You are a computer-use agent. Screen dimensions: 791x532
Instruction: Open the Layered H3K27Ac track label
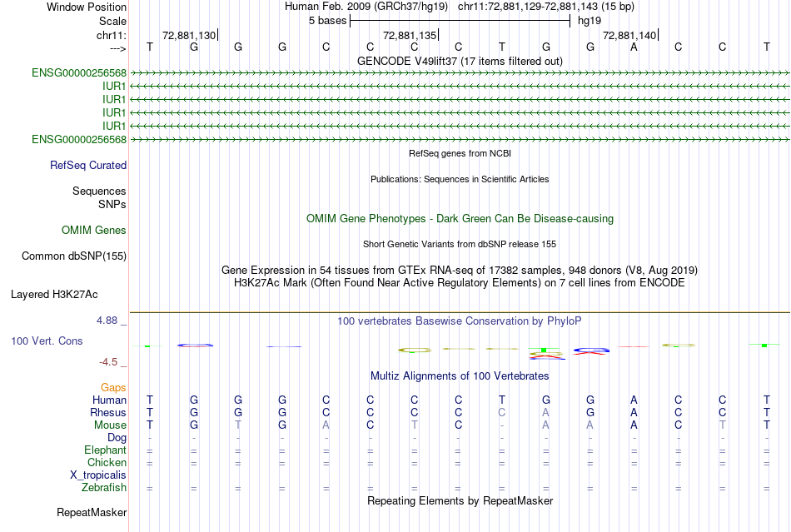tap(54, 295)
